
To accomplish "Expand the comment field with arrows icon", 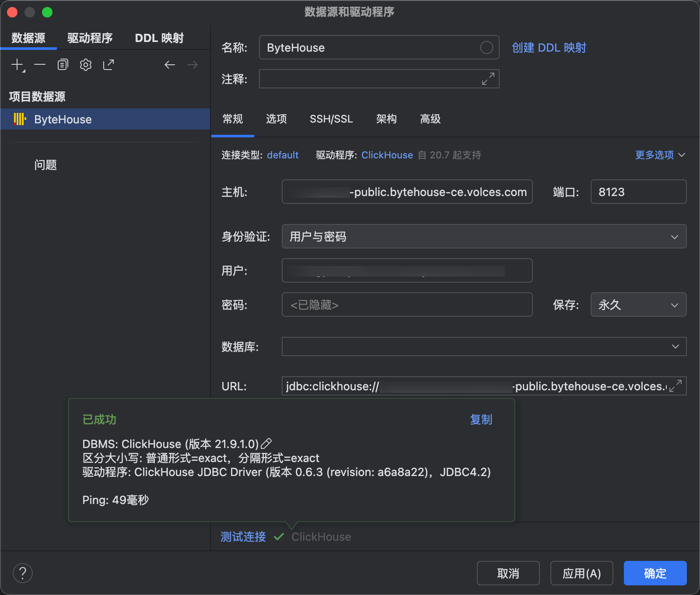I will point(488,79).
